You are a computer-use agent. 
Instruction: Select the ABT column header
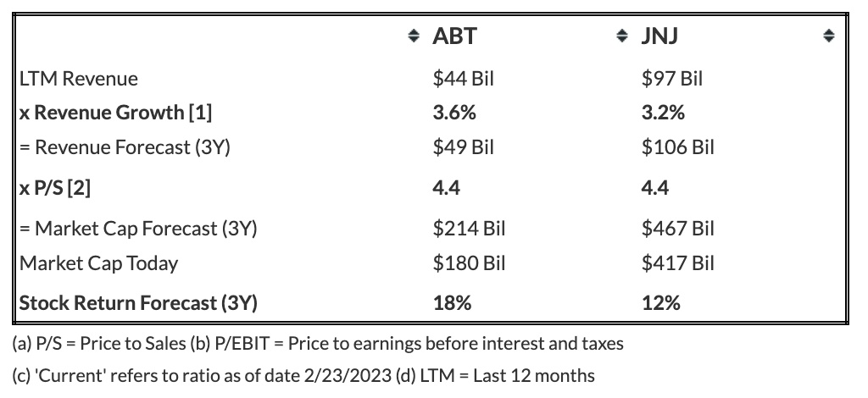coord(454,36)
